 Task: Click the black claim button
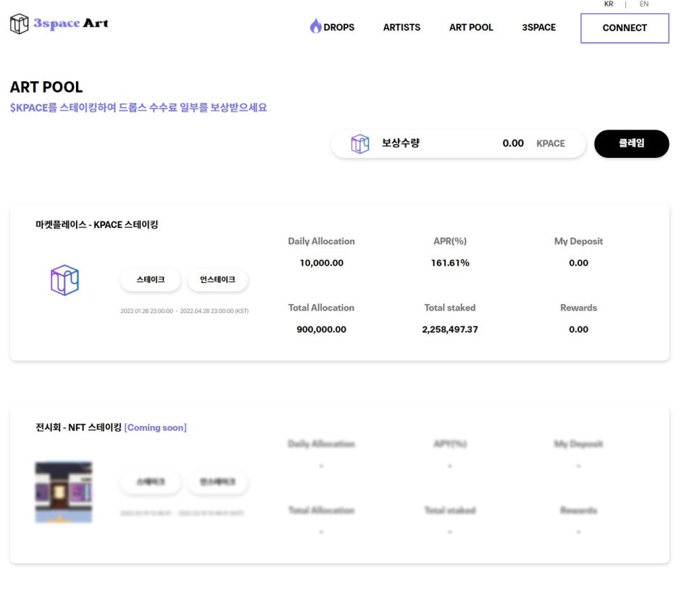pos(631,143)
